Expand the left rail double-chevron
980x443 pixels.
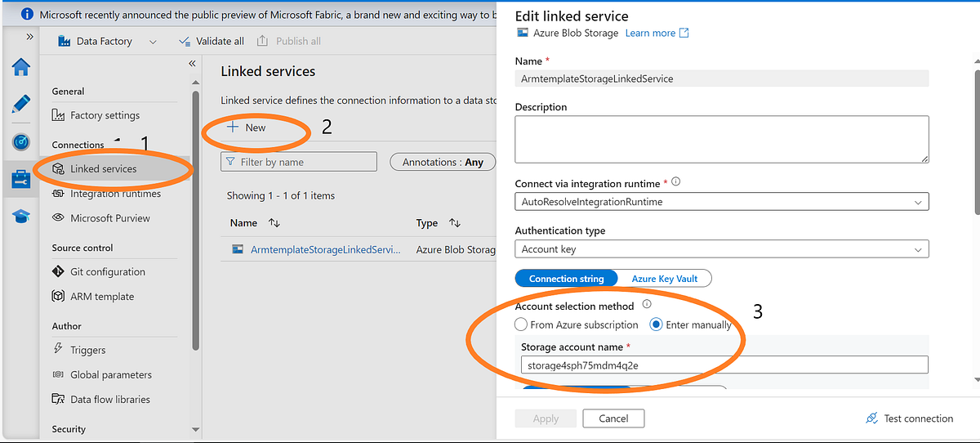pos(30,37)
